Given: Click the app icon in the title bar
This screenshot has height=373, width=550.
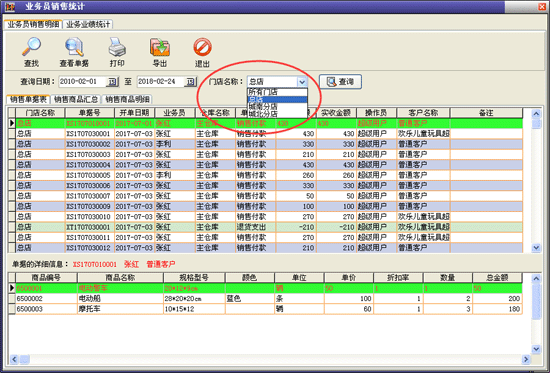Looking at the screenshot, I should (9, 6).
